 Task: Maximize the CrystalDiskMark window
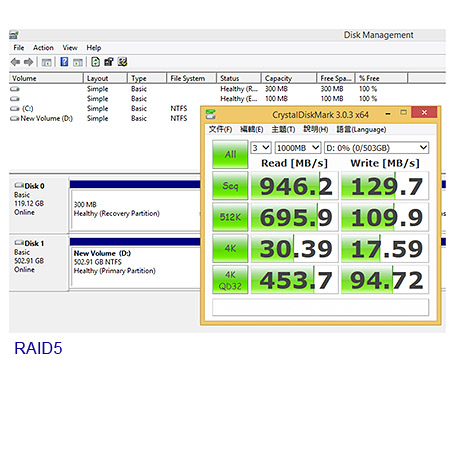tap(403, 113)
